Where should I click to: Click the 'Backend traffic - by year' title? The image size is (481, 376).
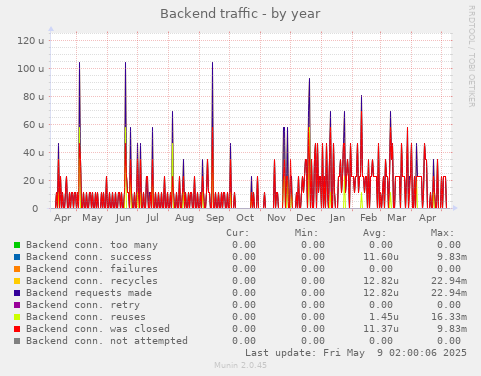click(x=240, y=14)
